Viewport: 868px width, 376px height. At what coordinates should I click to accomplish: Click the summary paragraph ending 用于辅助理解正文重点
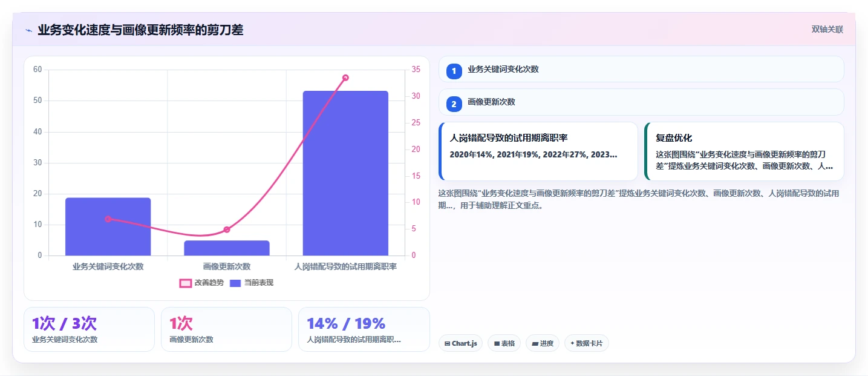pyautogui.click(x=639, y=199)
